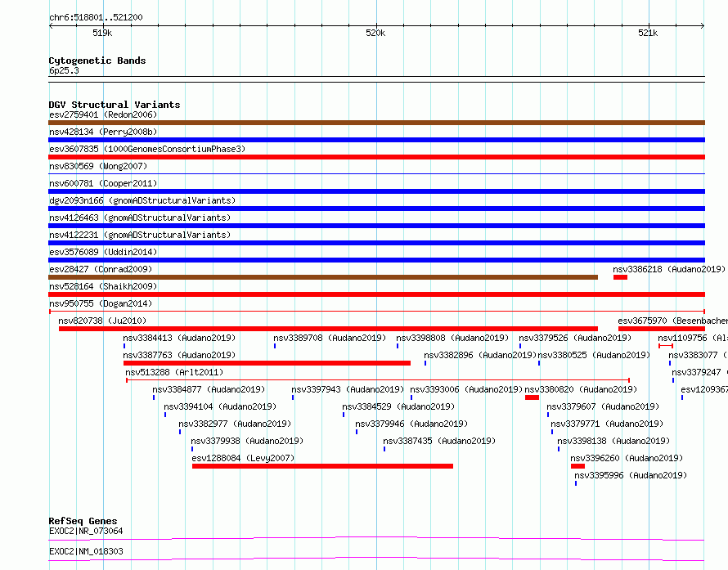The height and width of the screenshot is (570, 728).
Task: Click the 519k ruler tick label
Action: (x=102, y=33)
